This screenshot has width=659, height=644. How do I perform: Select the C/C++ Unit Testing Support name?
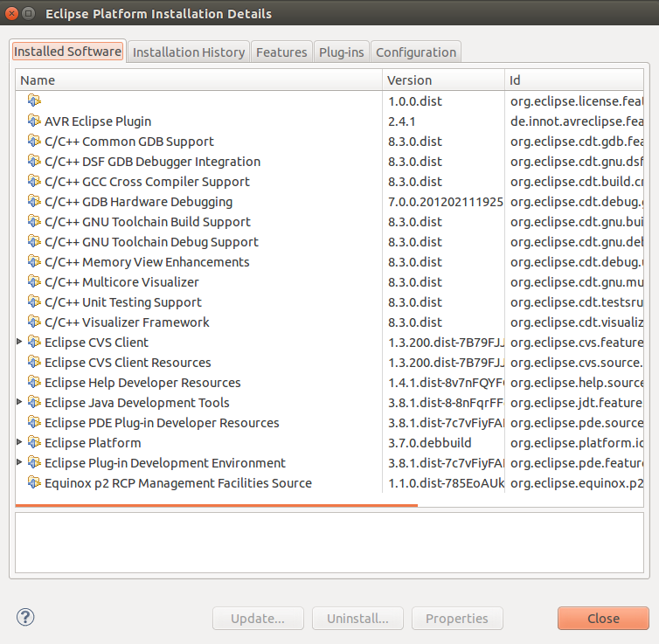click(x=123, y=302)
